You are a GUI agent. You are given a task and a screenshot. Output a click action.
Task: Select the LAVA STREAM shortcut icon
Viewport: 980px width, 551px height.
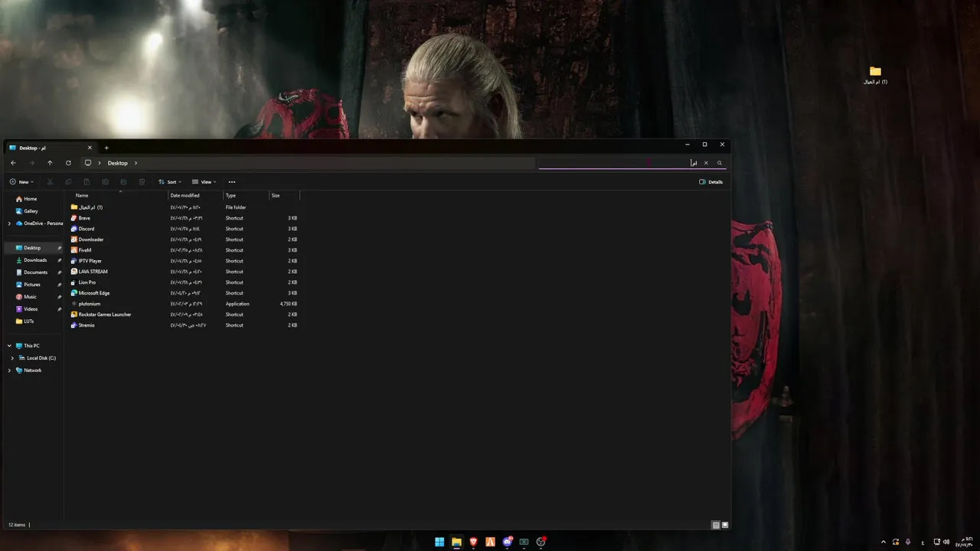[x=74, y=272]
